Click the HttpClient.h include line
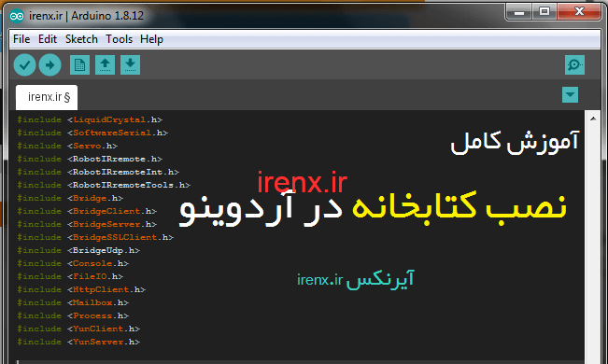Screen dimensions: 608x364 click(x=81, y=289)
